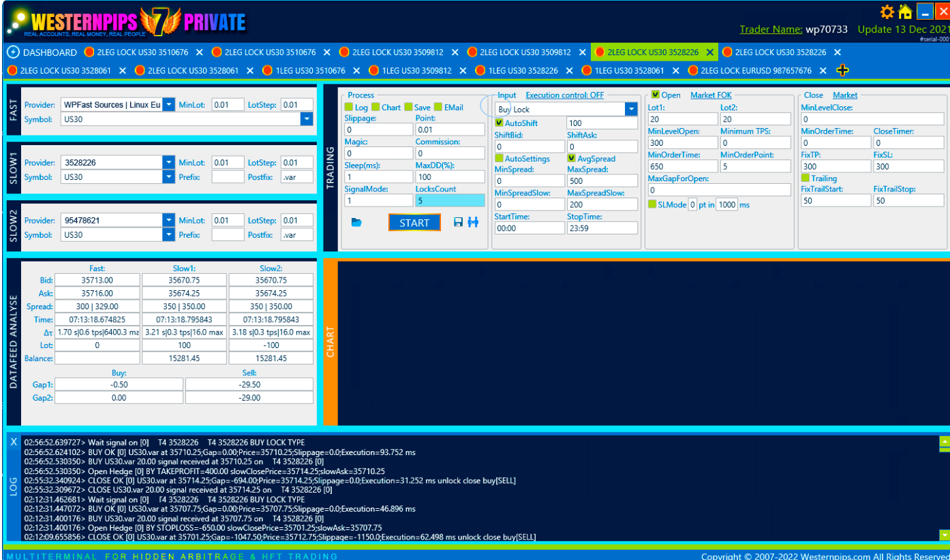Click the open folder icon beside START

click(x=356, y=223)
